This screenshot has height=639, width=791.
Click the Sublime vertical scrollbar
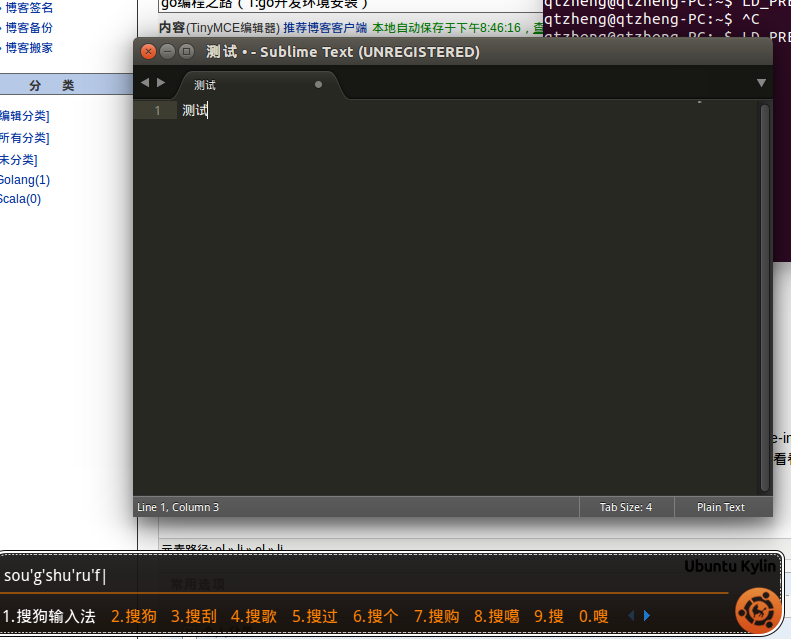pos(765,298)
